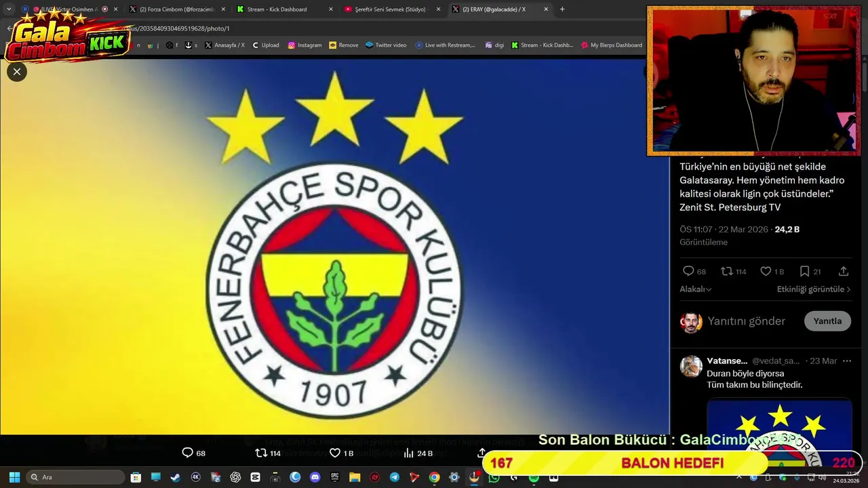868x488 pixels.
Task: Click the Yanıtını gönder reply field
Action: (x=746, y=321)
